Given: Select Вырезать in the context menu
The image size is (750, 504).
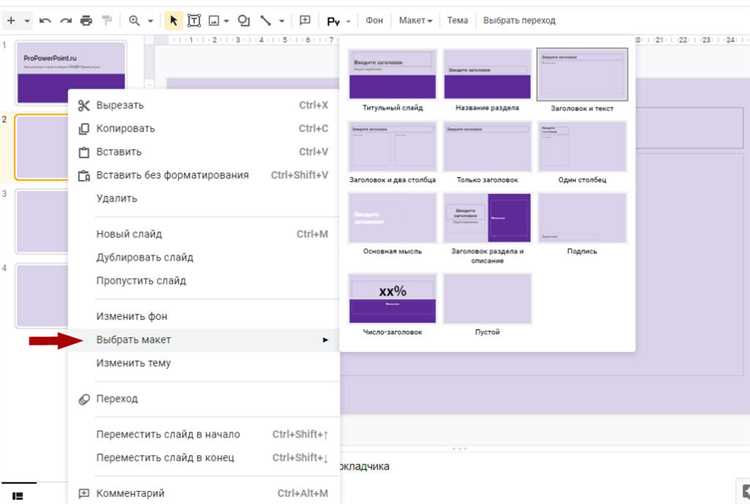Looking at the screenshot, I should pos(204,106).
